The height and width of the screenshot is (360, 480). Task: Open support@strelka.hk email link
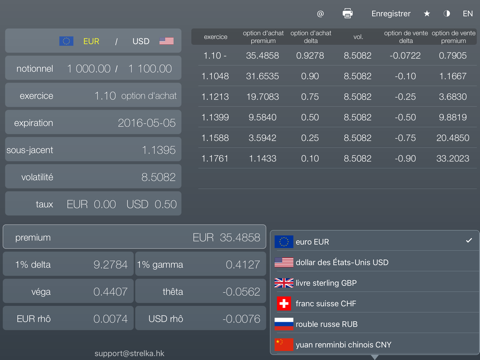click(x=129, y=353)
